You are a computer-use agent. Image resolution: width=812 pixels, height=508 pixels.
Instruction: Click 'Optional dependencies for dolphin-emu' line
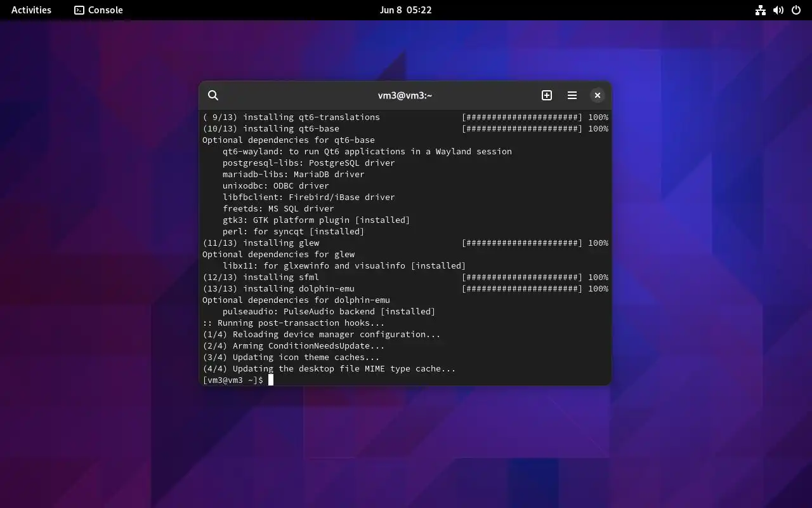[x=296, y=300]
